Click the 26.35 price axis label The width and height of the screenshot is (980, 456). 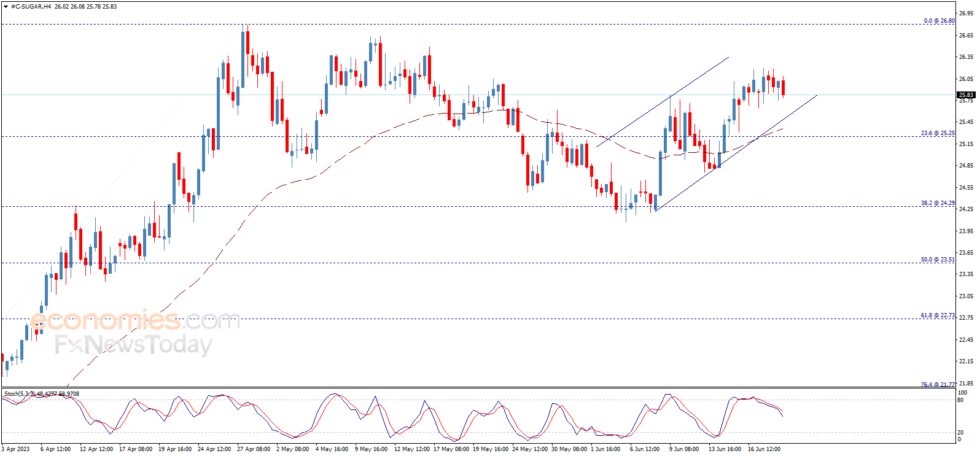click(x=966, y=56)
